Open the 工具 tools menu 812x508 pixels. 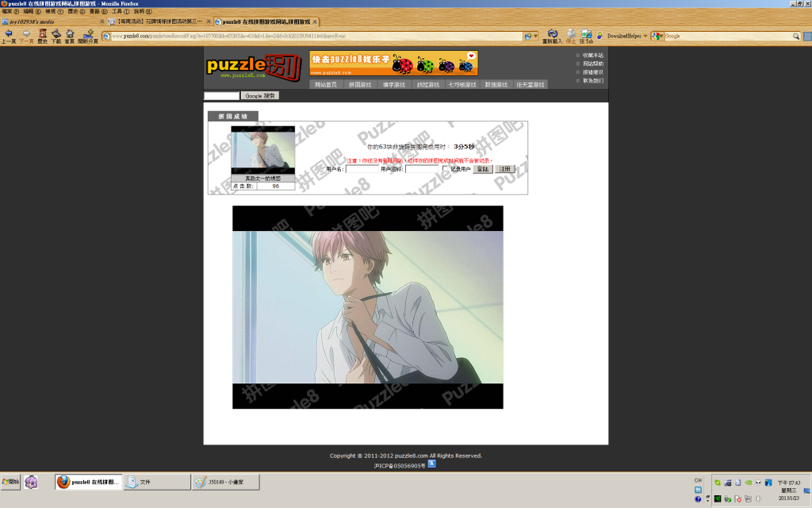click(x=121, y=11)
